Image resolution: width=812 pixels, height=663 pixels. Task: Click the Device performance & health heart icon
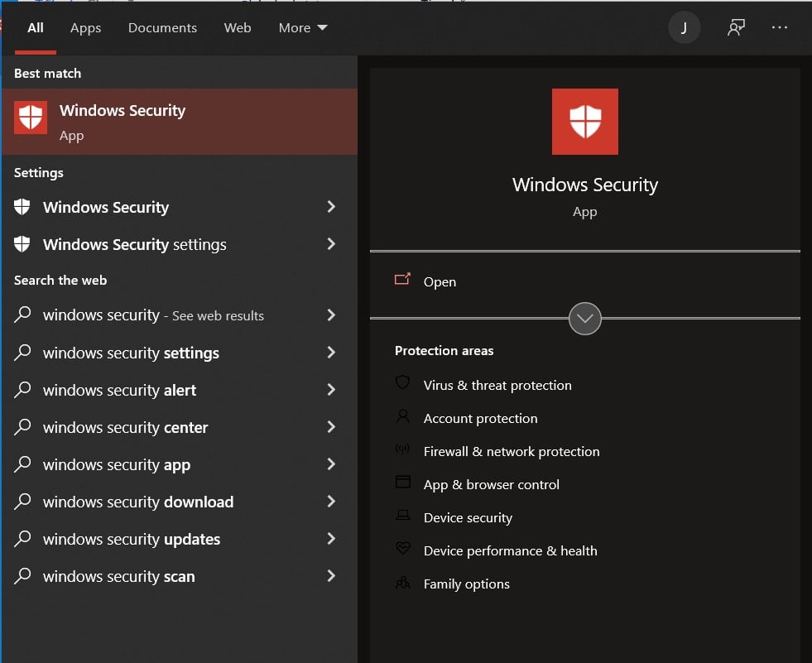(402, 548)
